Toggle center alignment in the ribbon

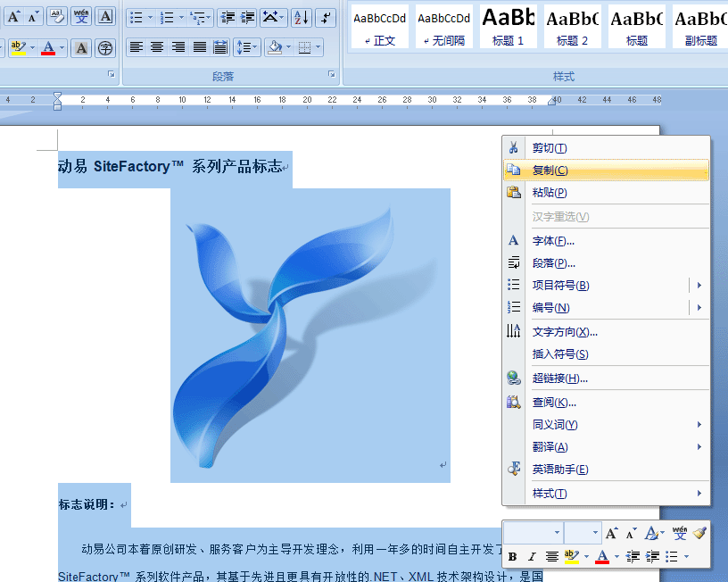tap(157, 47)
